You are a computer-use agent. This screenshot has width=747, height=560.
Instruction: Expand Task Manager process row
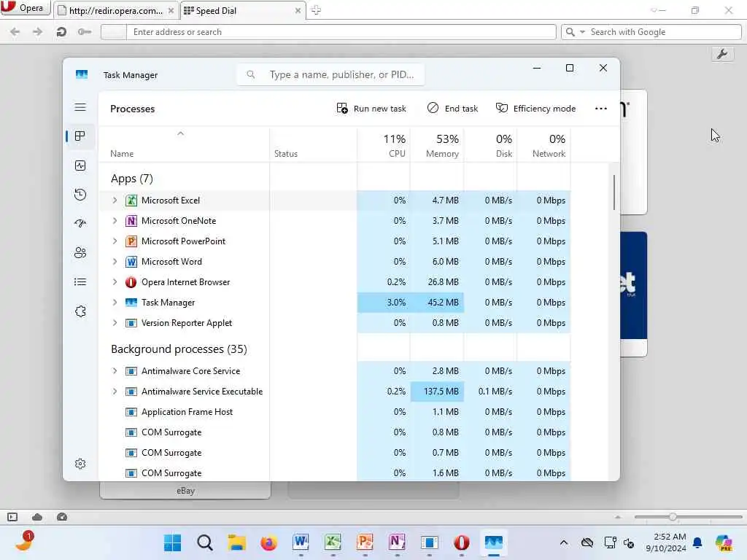(115, 303)
